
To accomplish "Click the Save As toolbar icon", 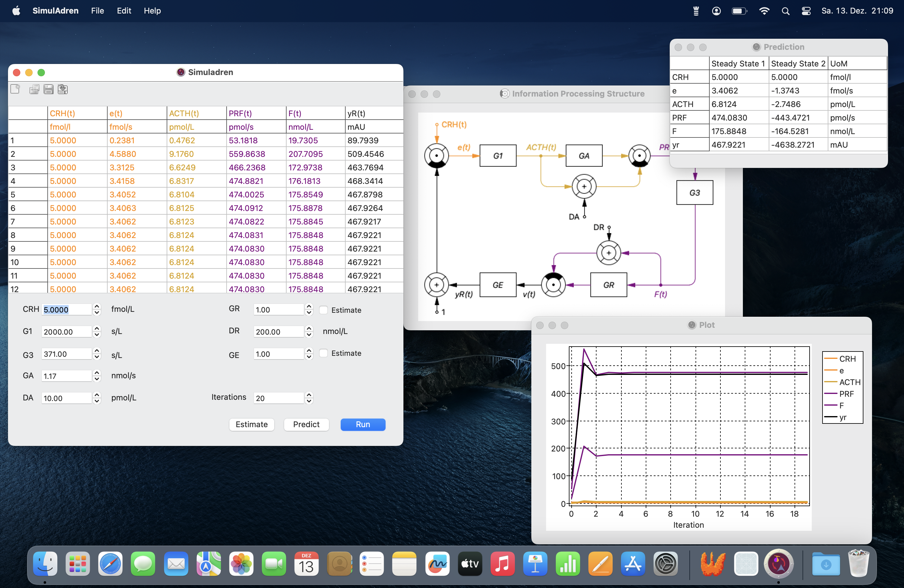I will pyautogui.click(x=63, y=89).
